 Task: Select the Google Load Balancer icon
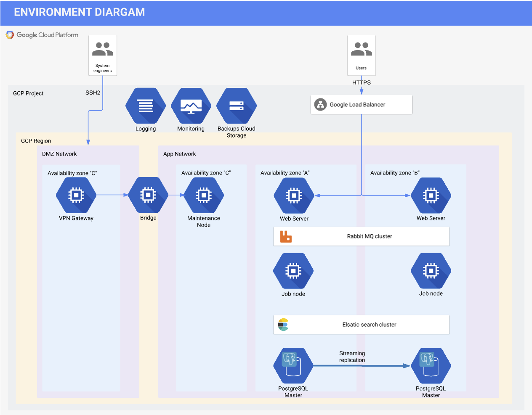[321, 104]
